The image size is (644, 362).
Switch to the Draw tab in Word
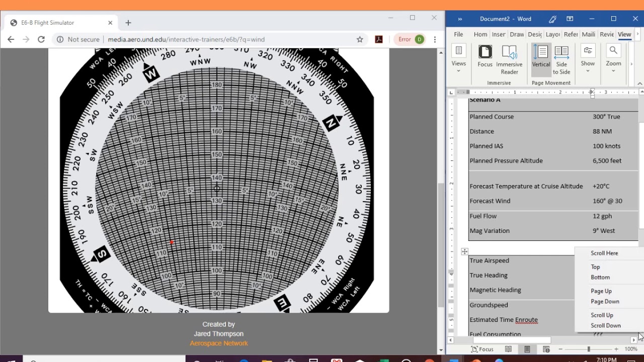click(517, 34)
